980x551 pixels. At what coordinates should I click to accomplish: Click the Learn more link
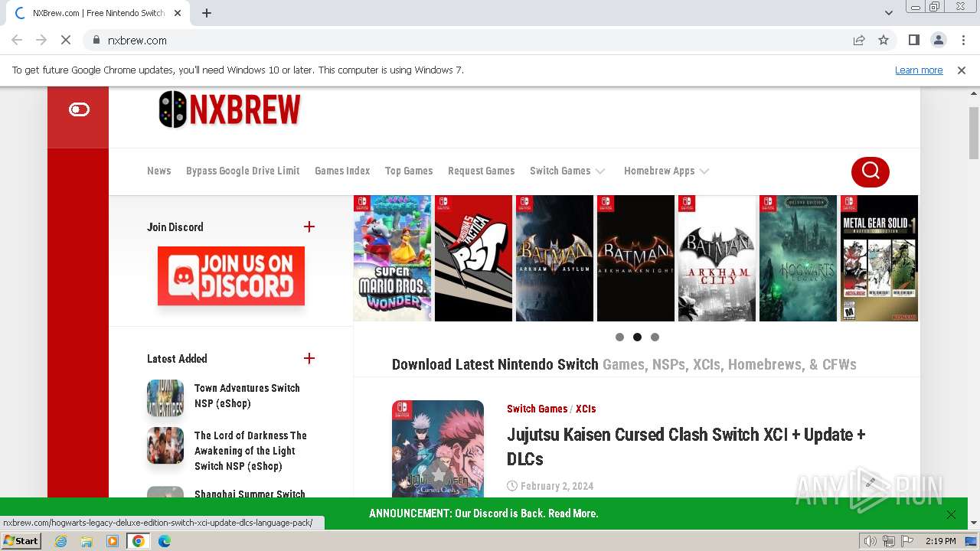coord(919,70)
